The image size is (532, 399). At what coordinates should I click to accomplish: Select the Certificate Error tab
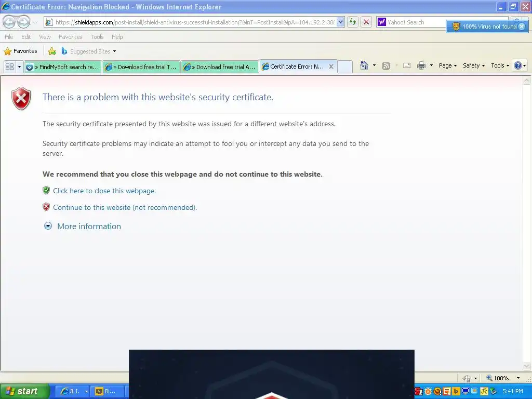[x=294, y=66]
